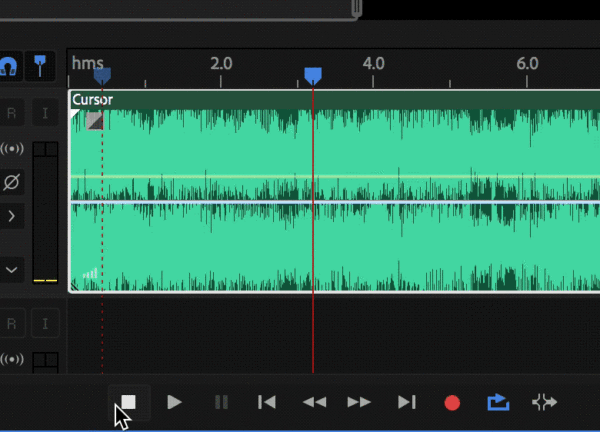Toggle phase invert on first track
Viewport: 600px width, 432px height.
click(11, 182)
